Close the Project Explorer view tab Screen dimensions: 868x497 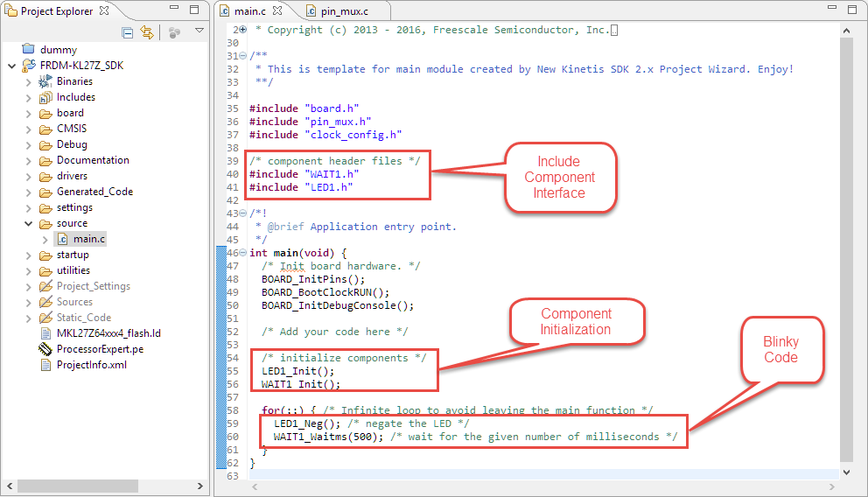pyautogui.click(x=104, y=10)
